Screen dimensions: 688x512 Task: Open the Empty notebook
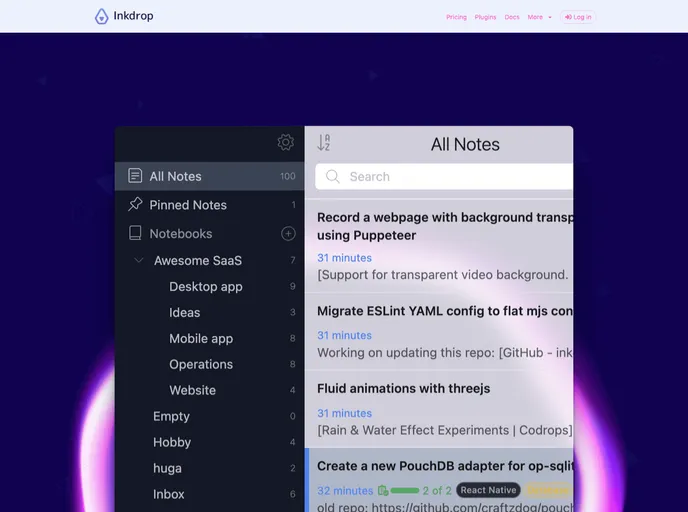[209, 416]
